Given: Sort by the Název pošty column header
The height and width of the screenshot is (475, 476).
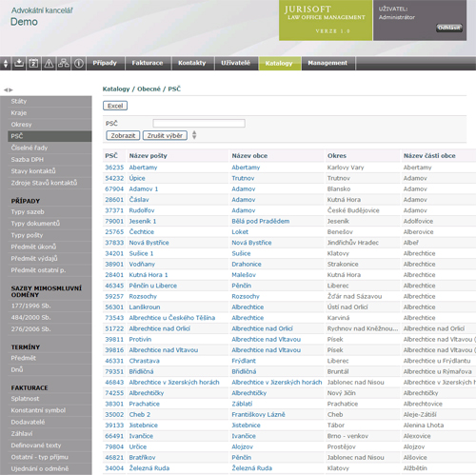Looking at the screenshot, I should pyautogui.click(x=148, y=156).
